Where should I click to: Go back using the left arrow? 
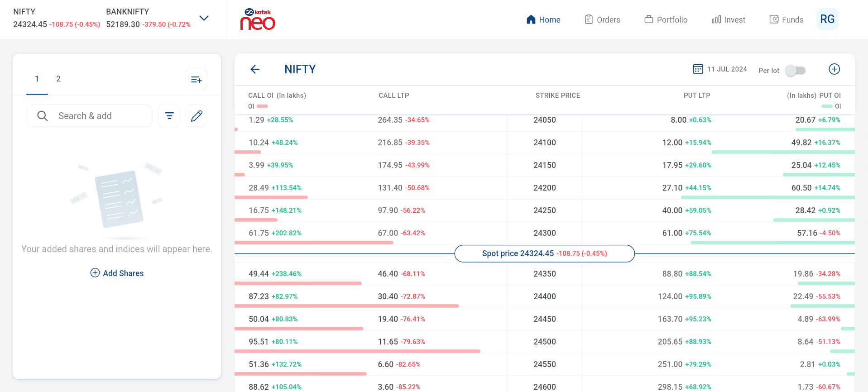[x=255, y=69]
